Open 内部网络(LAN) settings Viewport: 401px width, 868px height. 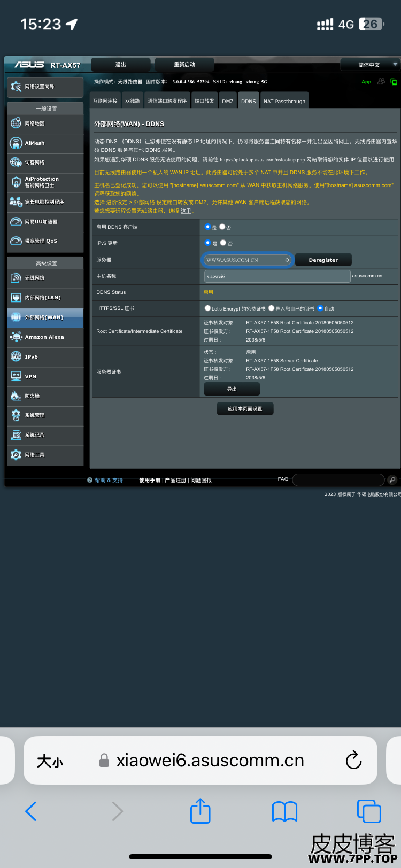coord(45,298)
